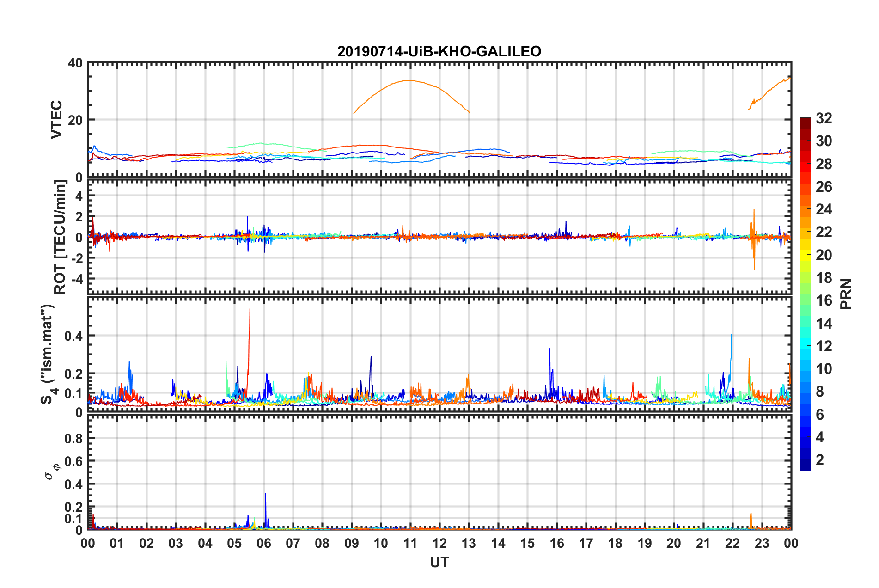Select the colorbar tick label 20
This screenshot has height=588, width=879.
(824, 255)
